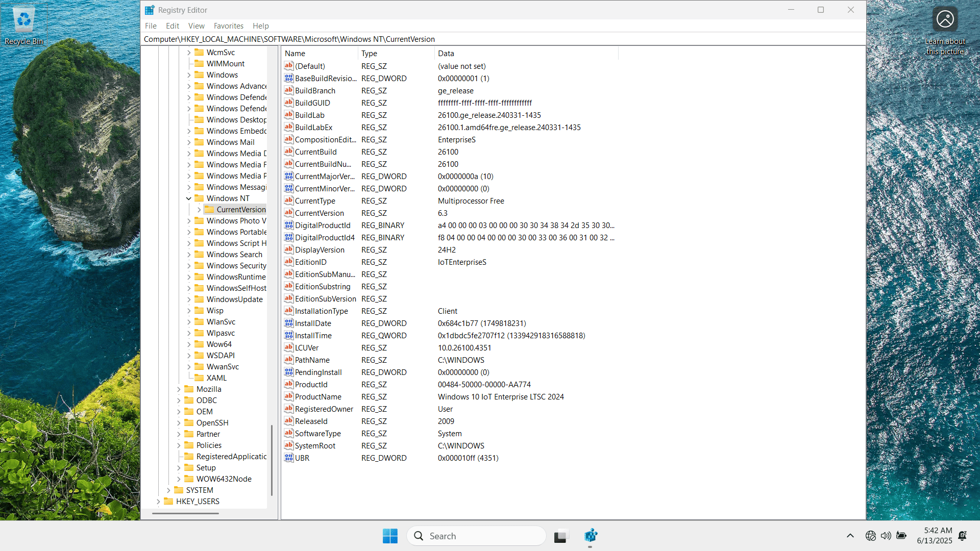Expand the SYSTEM hive

(x=168, y=490)
